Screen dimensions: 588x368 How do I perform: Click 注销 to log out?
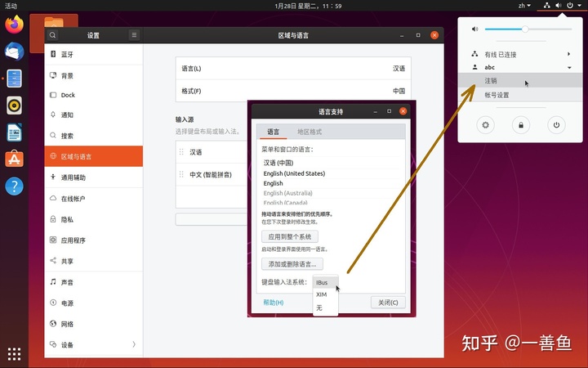coord(520,80)
